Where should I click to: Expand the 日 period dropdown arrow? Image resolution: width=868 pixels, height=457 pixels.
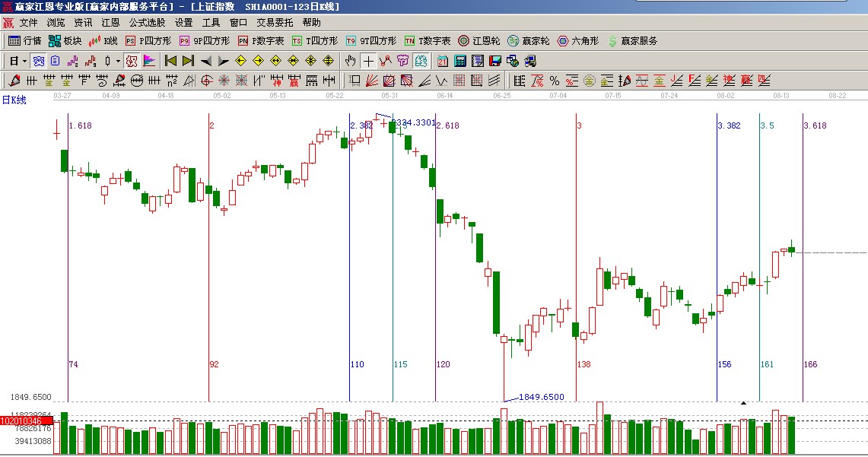point(24,61)
